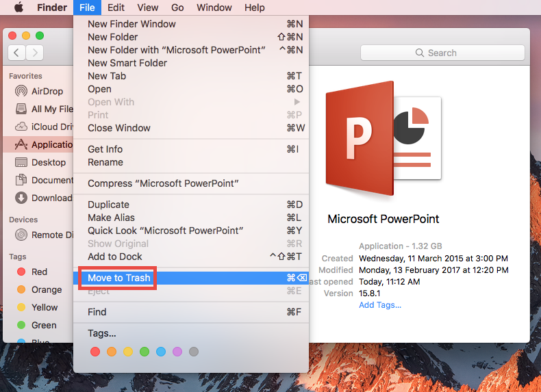Image resolution: width=541 pixels, height=392 pixels.
Task: Choose New Smart Folder
Action: 191,63
